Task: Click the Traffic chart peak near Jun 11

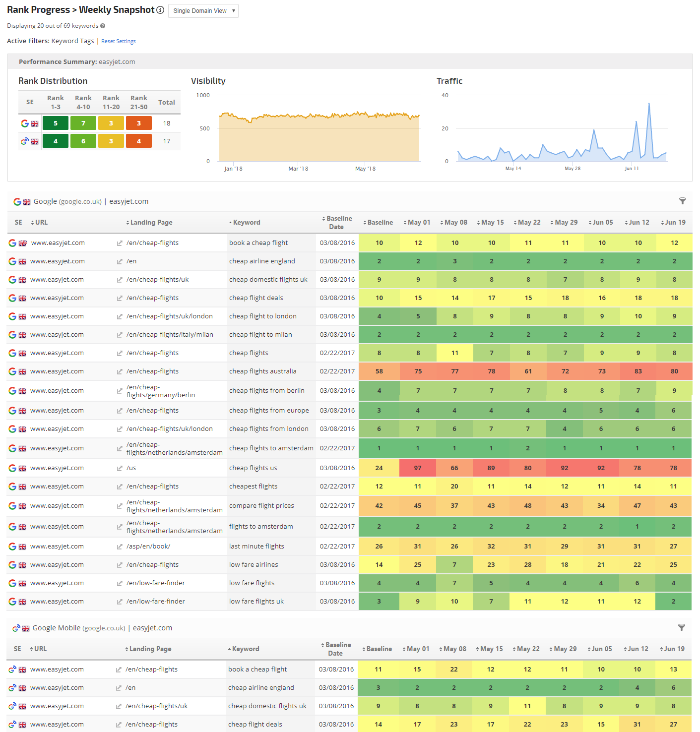Action: [x=649, y=104]
